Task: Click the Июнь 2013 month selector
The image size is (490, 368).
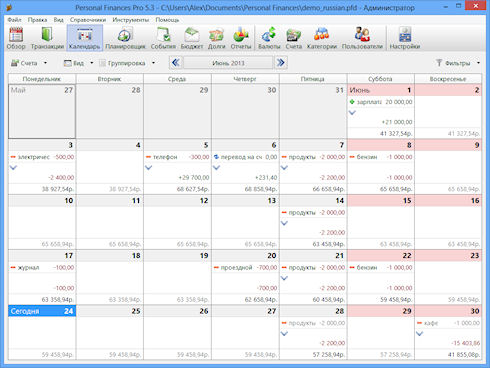Action: coord(228,63)
